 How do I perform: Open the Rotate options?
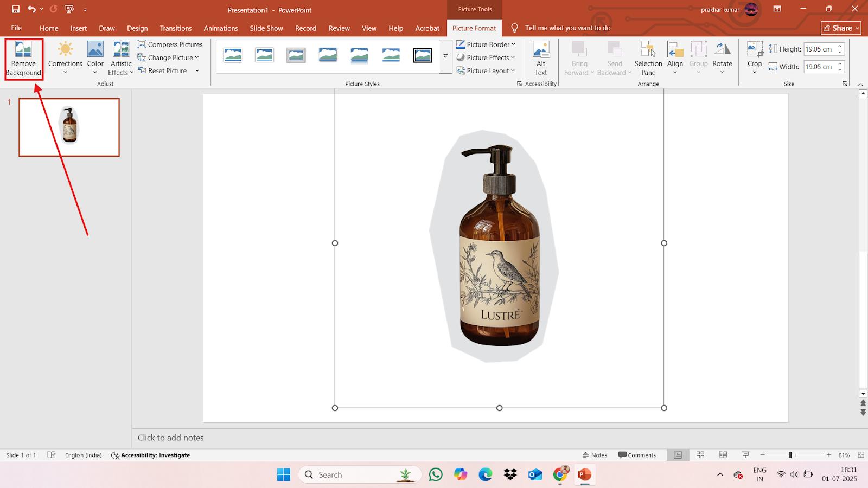pos(722,59)
